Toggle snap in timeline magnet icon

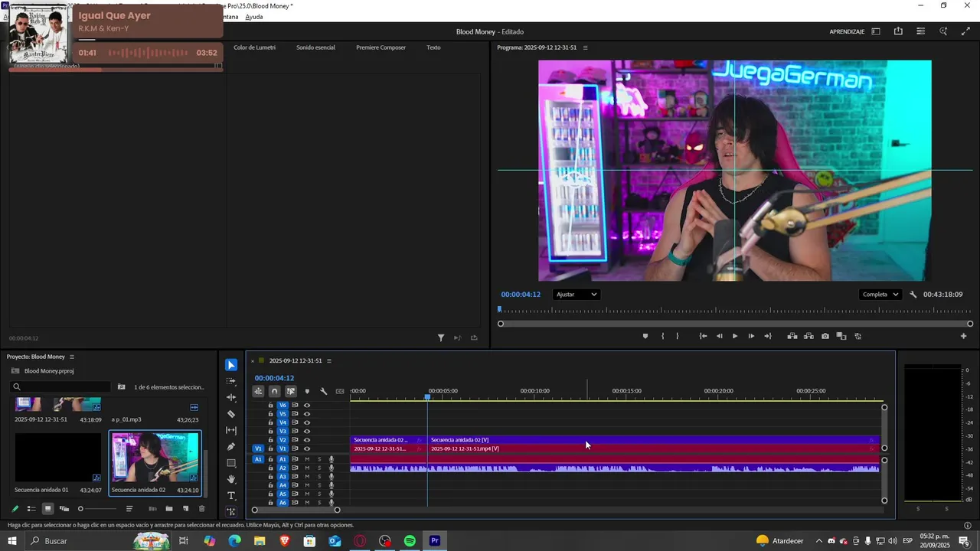pyautogui.click(x=274, y=391)
